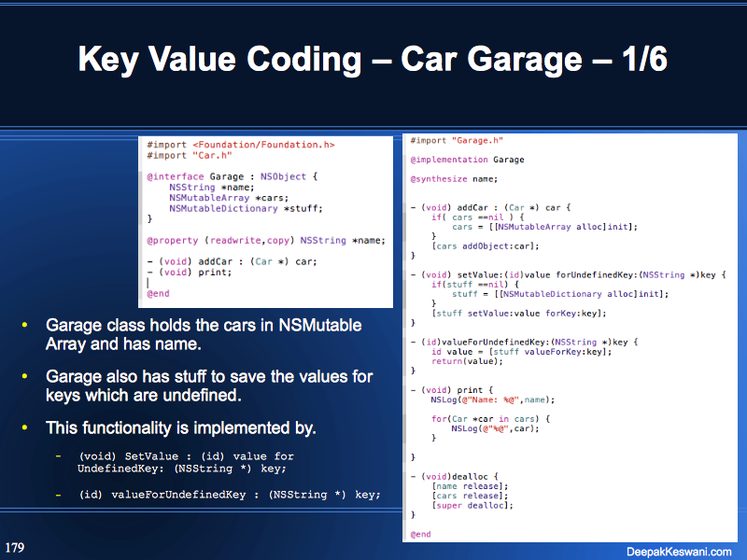
Task: Select the Garage implementation code snippet image
Action: click(570, 337)
